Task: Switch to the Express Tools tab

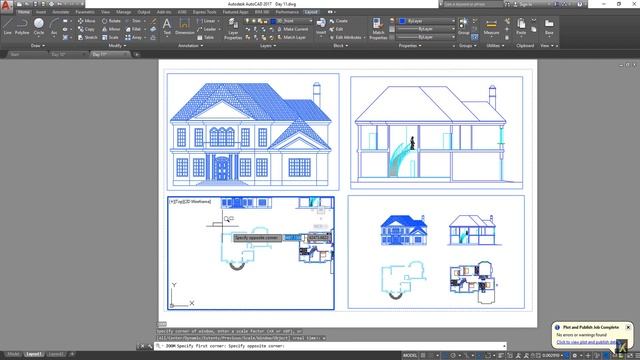Action: pos(204,12)
